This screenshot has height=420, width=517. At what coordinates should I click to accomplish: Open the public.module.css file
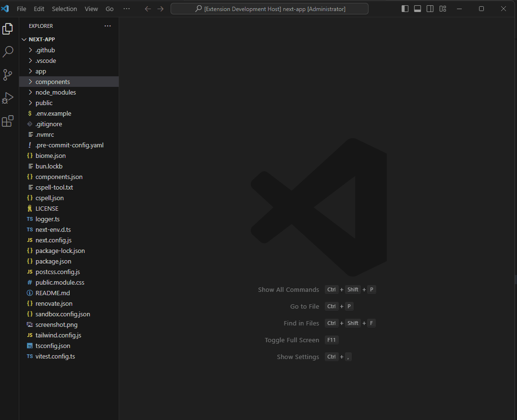(x=69, y=282)
